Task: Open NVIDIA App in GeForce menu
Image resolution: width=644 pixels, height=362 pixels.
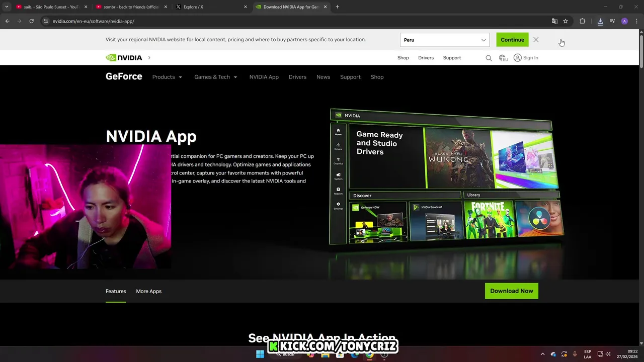Action: pos(264,77)
